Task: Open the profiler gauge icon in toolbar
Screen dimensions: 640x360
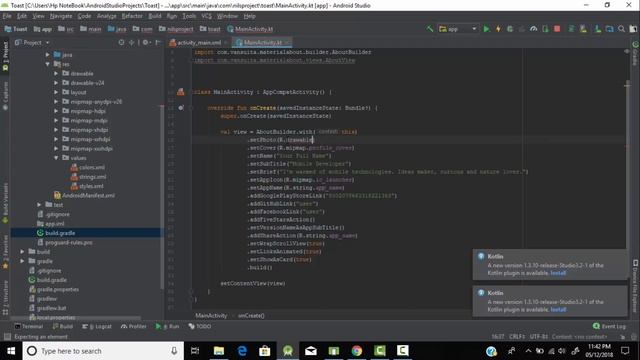Action: tap(533, 29)
